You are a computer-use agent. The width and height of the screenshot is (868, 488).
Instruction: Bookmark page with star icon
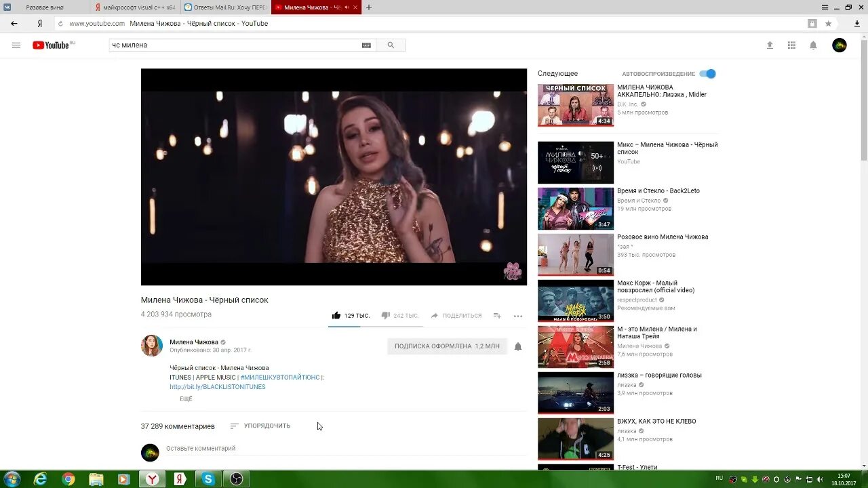click(x=828, y=23)
